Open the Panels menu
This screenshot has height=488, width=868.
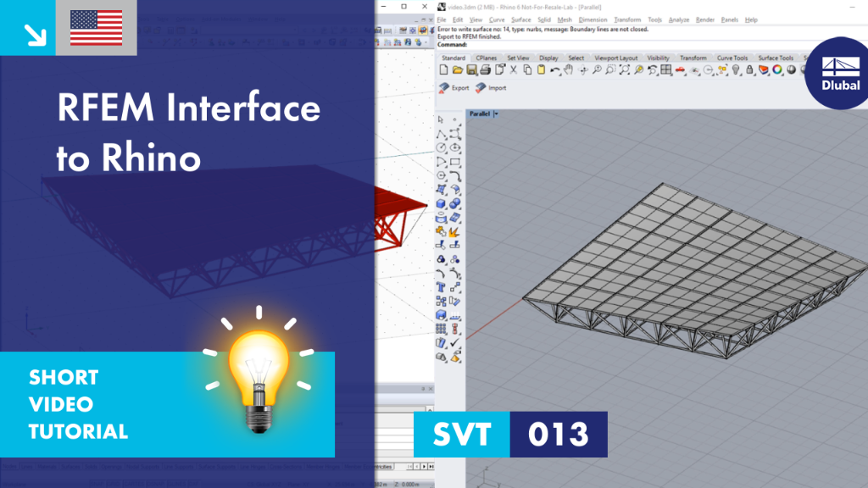tap(730, 20)
